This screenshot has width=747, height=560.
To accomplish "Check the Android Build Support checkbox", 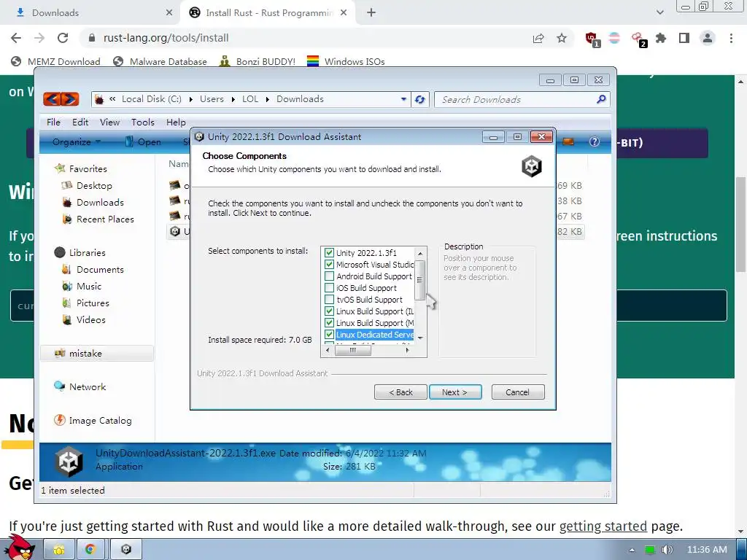I will click(x=329, y=276).
